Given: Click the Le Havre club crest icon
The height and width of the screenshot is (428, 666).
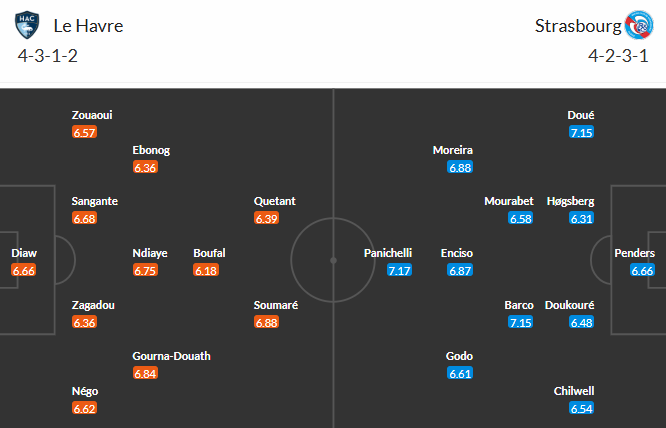Looking at the screenshot, I should (28, 25).
